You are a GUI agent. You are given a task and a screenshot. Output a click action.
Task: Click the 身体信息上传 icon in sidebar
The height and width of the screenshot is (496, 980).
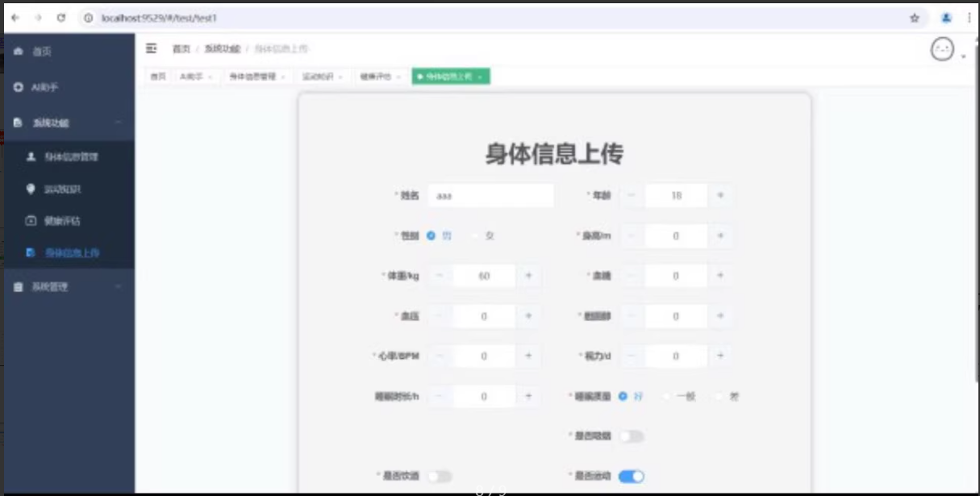(31, 252)
